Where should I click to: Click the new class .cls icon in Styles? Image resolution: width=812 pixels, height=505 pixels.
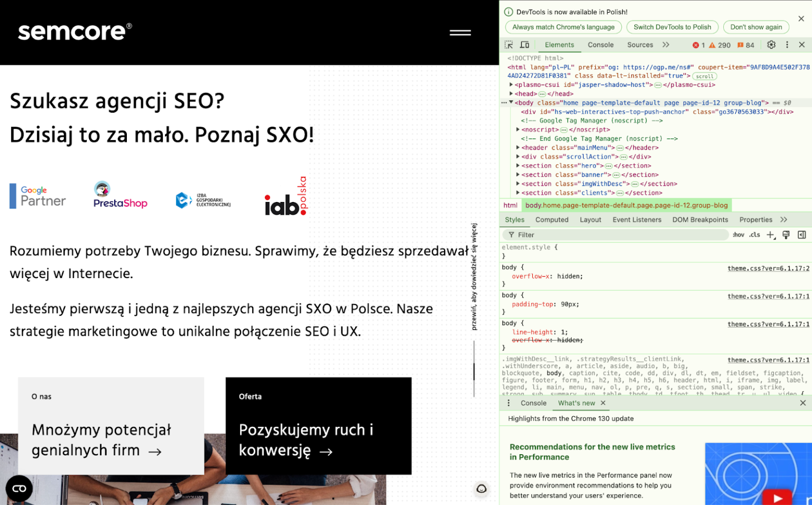click(x=754, y=234)
